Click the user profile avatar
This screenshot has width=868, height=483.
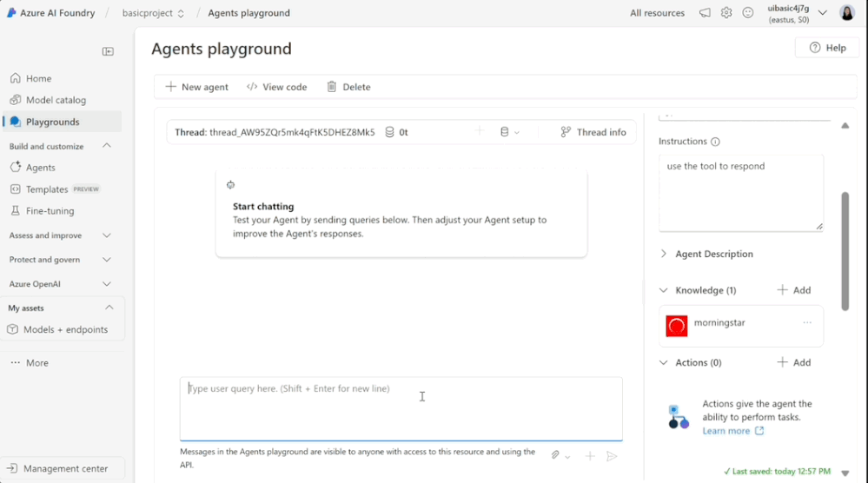(x=847, y=13)
